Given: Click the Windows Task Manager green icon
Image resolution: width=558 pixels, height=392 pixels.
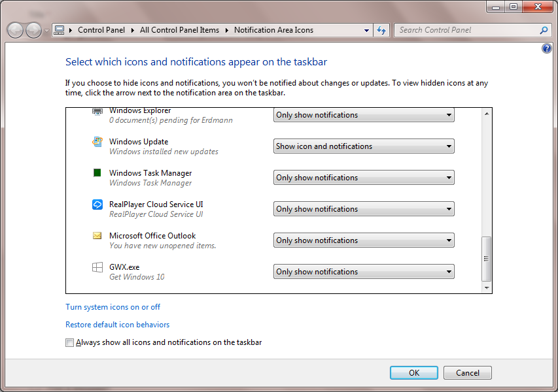Looking at the screenshot, I should (97, 172).
